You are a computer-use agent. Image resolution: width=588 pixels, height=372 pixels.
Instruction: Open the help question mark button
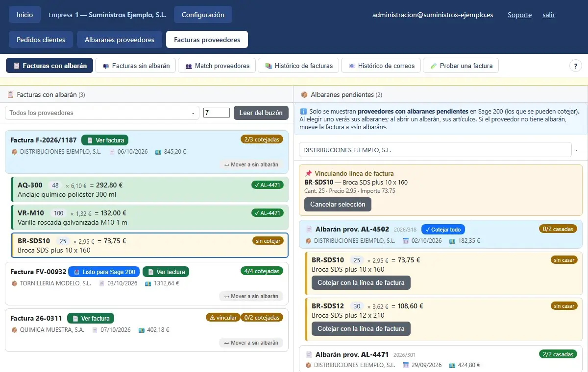[575, 66]
